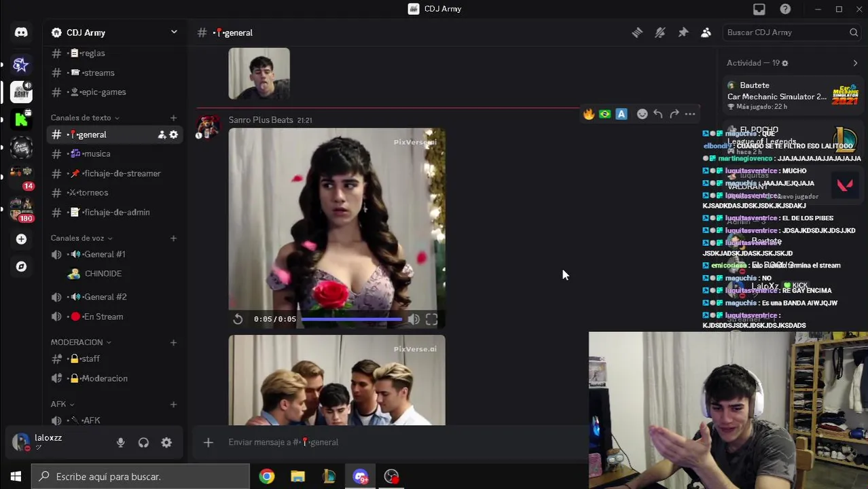The width and height of the screenshot is (868, 489).
Task: Toggle headphone deafen
Action: (x=143, y=443)
